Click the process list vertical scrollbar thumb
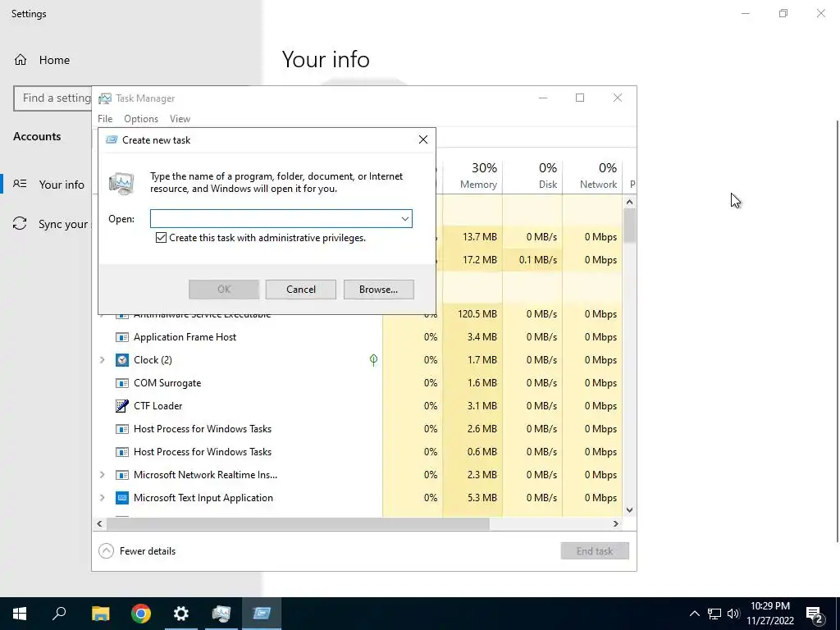840x630 pixels. coord(629,226)
